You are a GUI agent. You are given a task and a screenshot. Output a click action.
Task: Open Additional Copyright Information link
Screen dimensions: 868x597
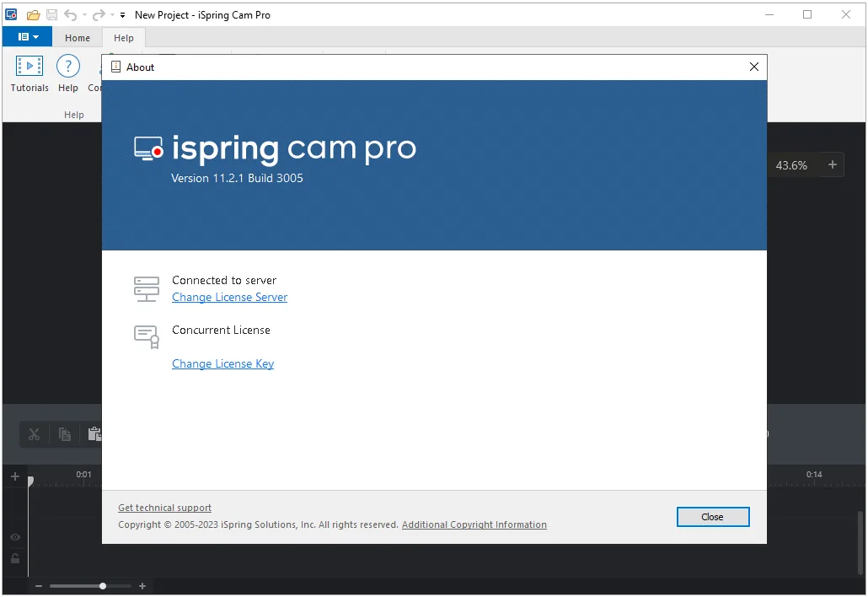(x=474, y=524)
